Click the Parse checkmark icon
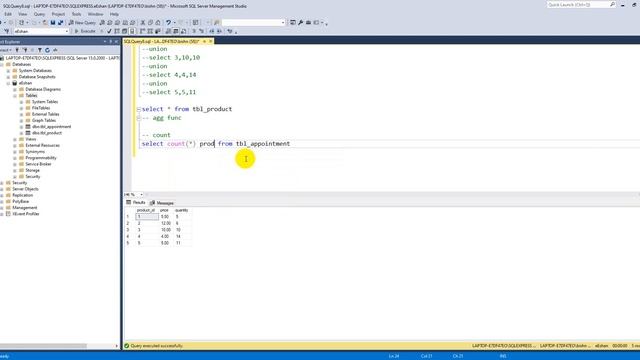Image resolution: width=640 pixels, height=360 pixels. click(109, 31)
